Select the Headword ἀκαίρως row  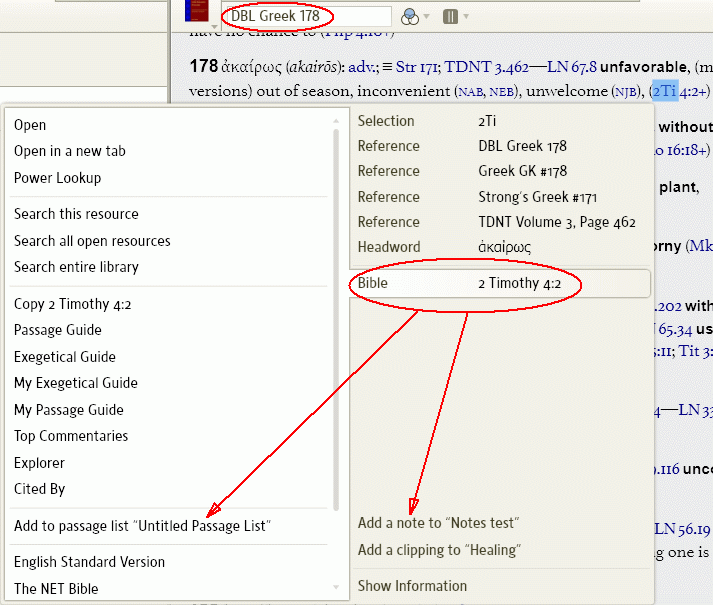click(500, 247)
